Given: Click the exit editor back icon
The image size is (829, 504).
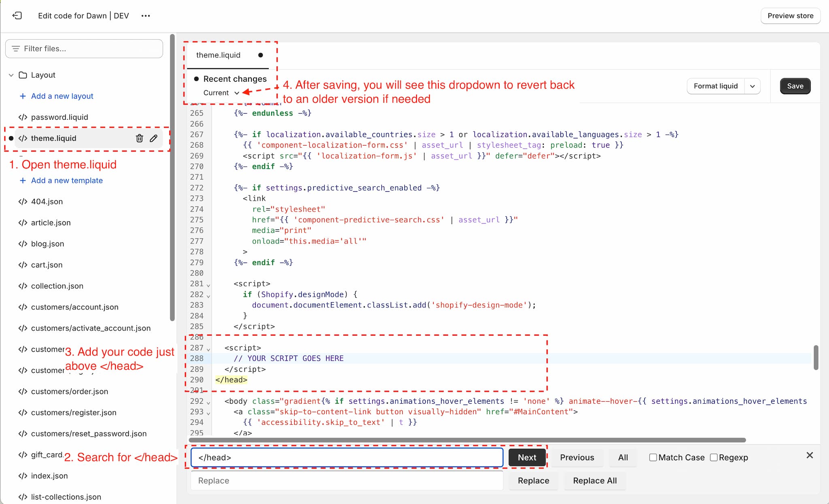Looking at the screenshot, I should pyautogui.click(x=17, y=16).
